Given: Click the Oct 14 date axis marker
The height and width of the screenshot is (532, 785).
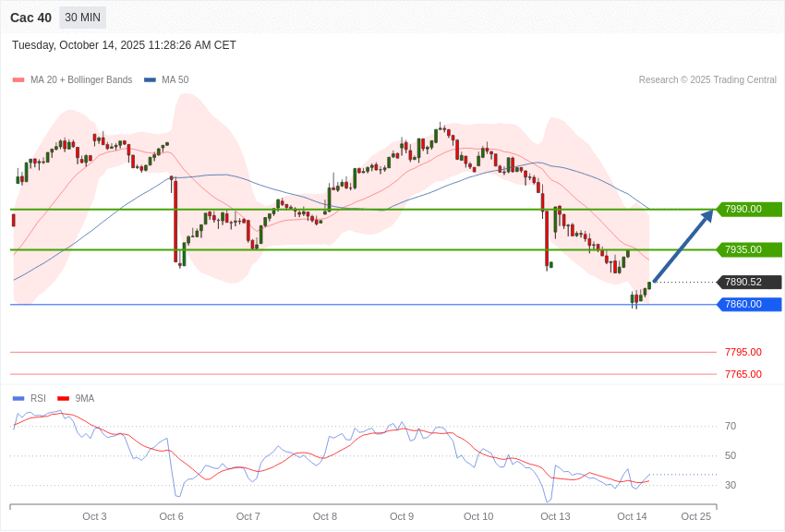Looking at the screenshot, I should coord(632,516).
